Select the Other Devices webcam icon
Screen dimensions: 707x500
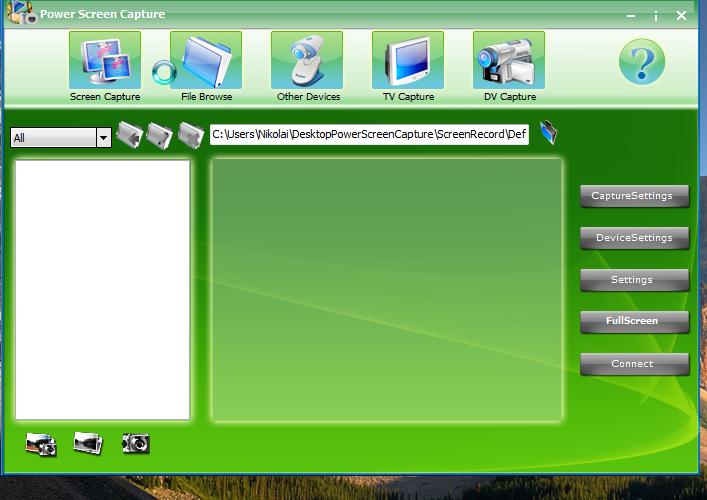[x=307, y=60]
